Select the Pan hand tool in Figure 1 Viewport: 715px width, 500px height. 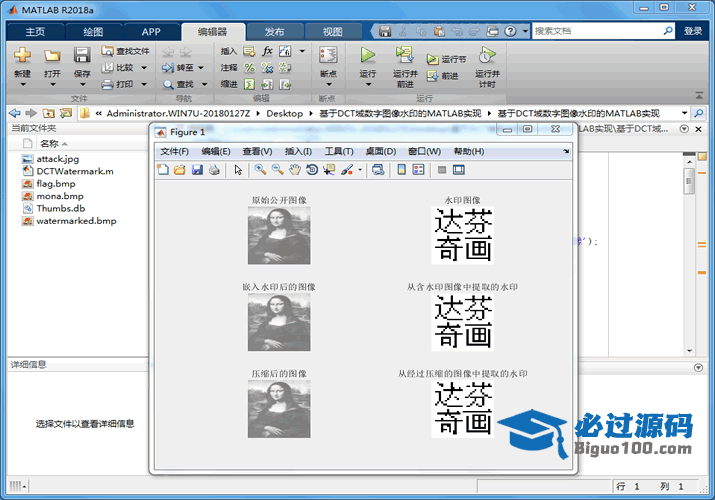pyautogui.click(x=295, y=170)
